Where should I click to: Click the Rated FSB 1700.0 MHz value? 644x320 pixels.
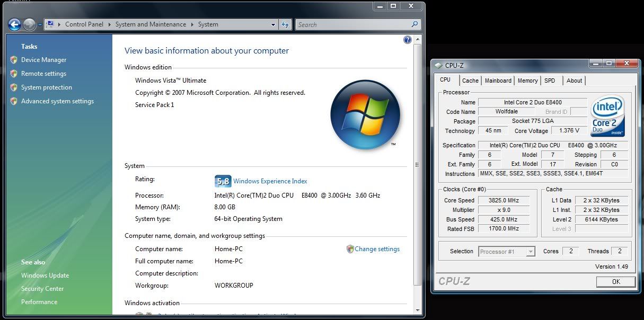pos(504,229)
